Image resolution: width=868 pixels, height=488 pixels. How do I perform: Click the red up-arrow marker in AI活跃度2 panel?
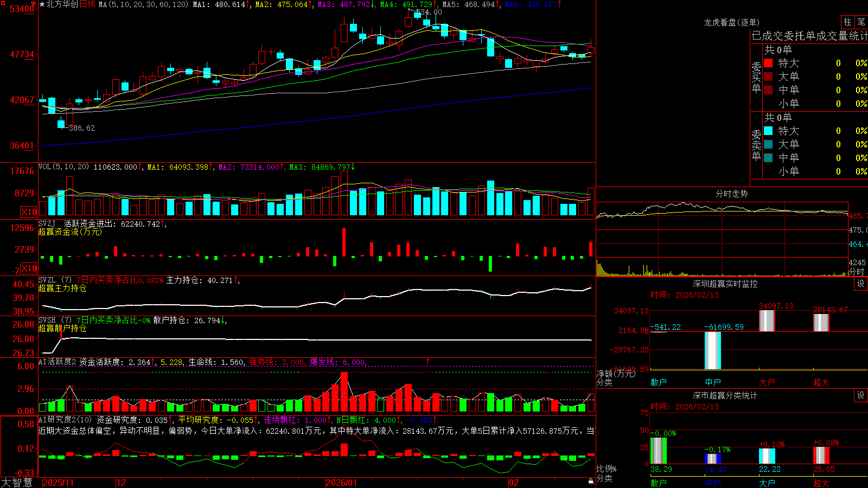point(428,361)
